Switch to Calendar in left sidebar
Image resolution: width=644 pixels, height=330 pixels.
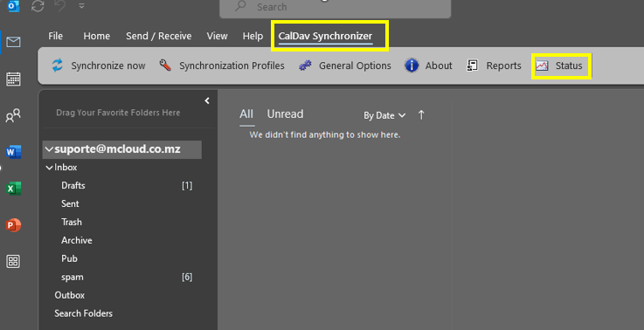tap(13, 79)
